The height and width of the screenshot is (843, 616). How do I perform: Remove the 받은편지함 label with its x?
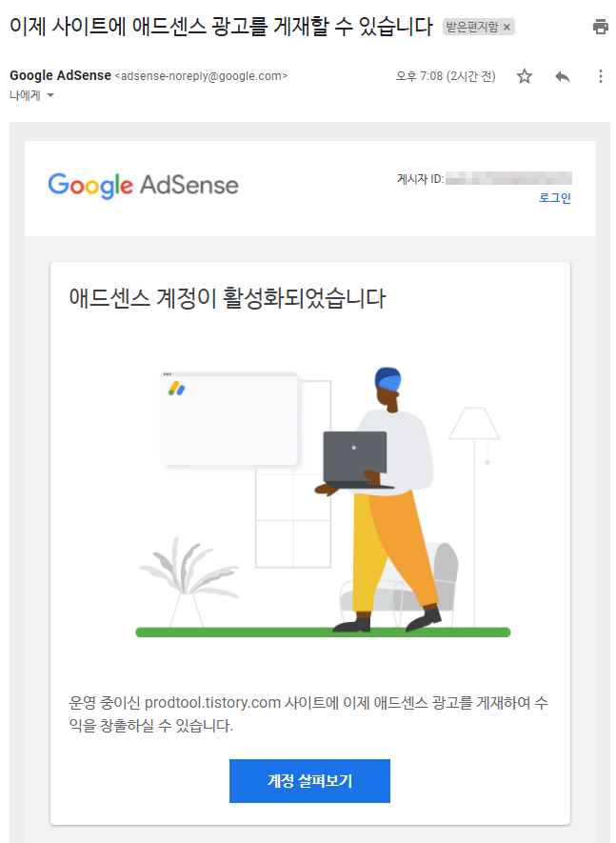pyautogui.click(x=507, y=27)
